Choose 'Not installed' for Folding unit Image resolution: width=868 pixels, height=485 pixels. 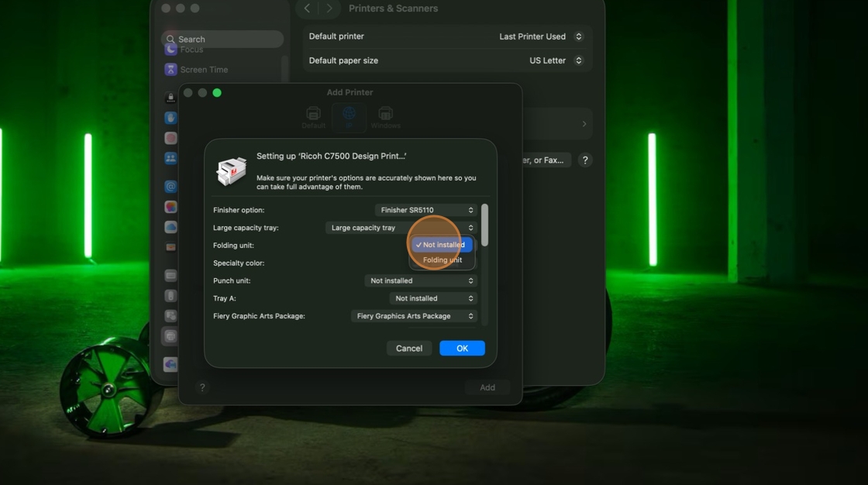pos(441,245)
